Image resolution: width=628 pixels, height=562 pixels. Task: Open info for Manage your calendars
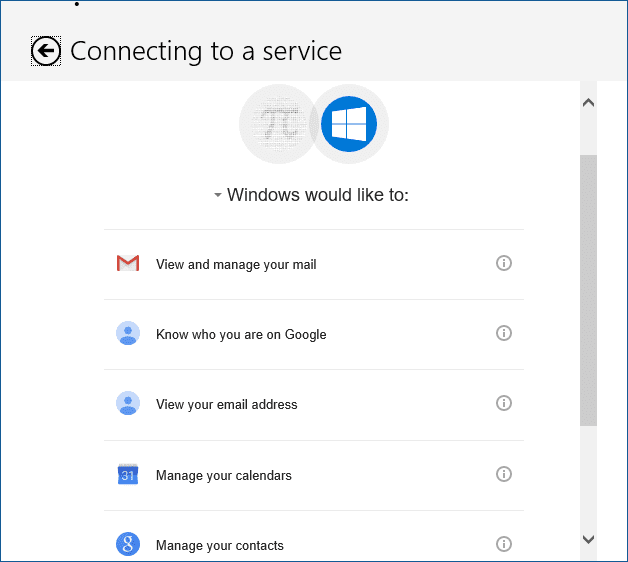coord(504,474)
